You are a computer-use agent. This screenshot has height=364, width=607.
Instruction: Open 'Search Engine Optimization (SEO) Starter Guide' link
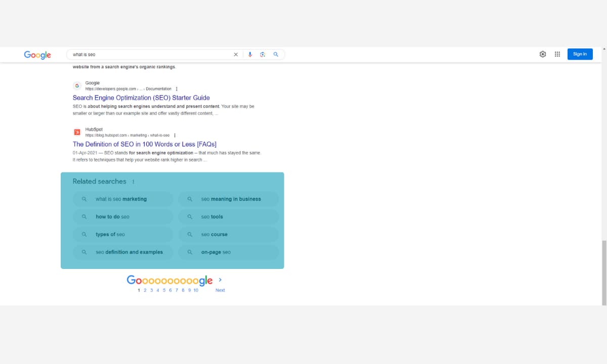pos(141,98)
